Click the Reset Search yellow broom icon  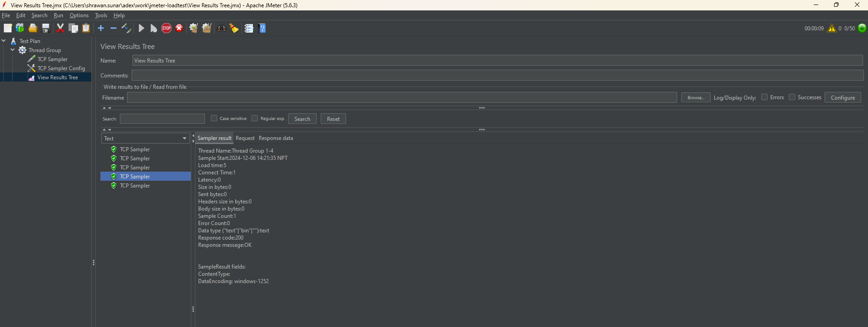pyautogui.click(x=234, y=28)
